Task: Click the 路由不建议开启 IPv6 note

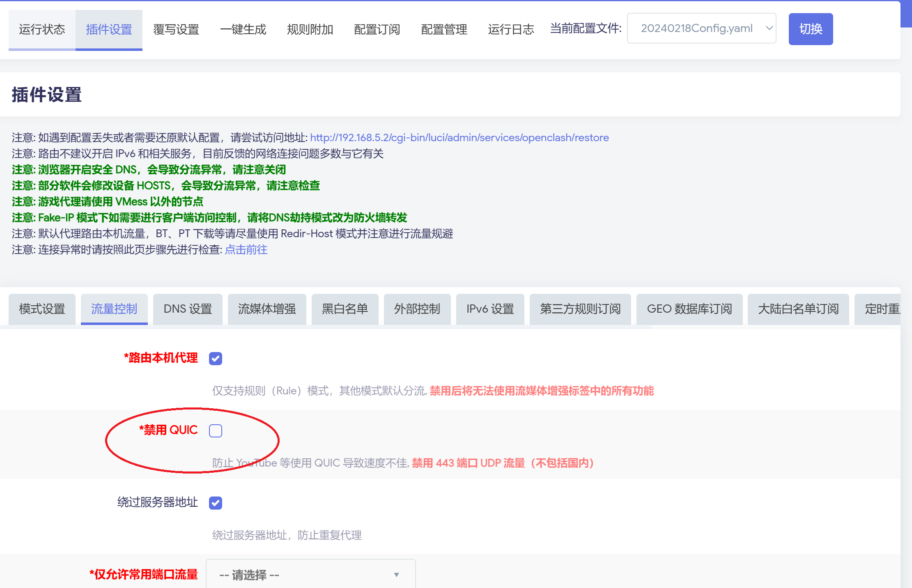Action: 198,153
